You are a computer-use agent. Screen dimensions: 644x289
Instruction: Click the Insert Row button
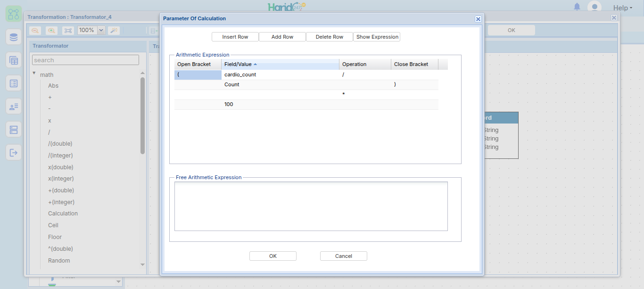tap(235, 37)
